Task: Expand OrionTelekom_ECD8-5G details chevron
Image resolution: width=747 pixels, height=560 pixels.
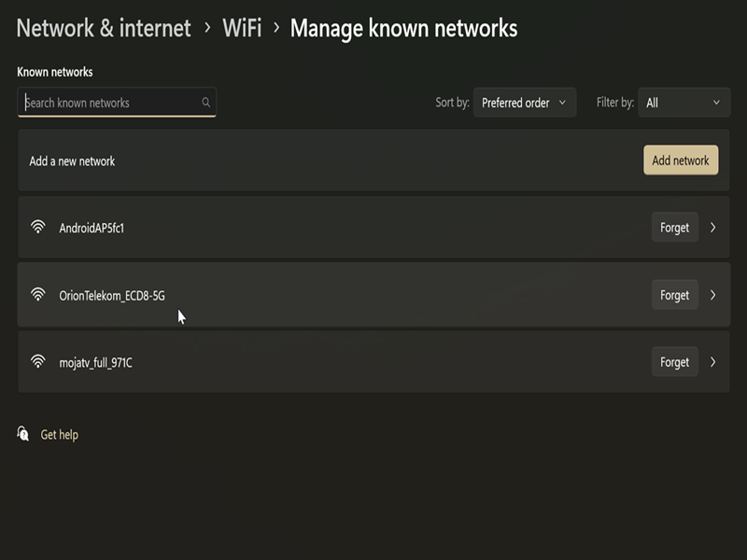Action: coord(713,295)
